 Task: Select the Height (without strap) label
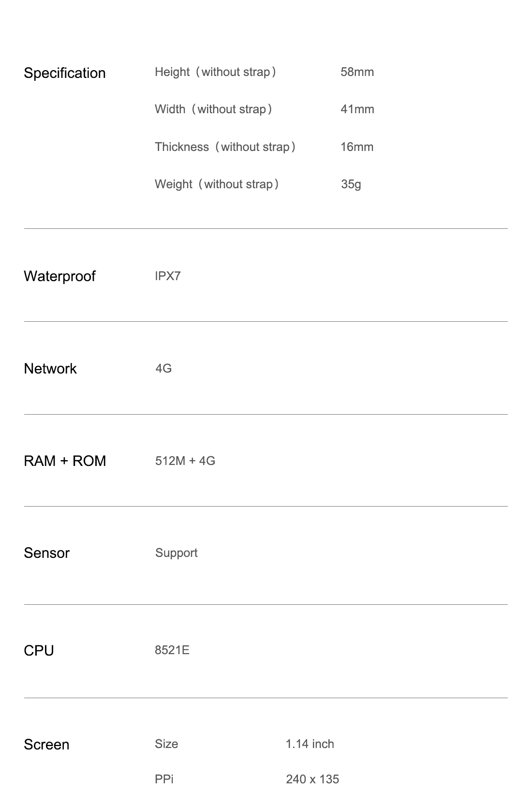pos(216,72)
